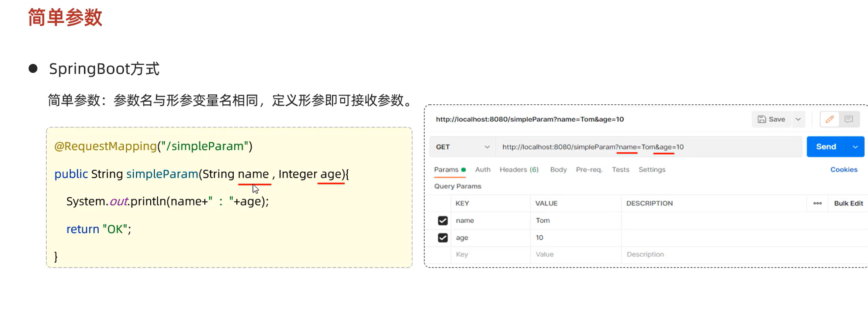Click Bulk Edit

[x=848, y=203]
